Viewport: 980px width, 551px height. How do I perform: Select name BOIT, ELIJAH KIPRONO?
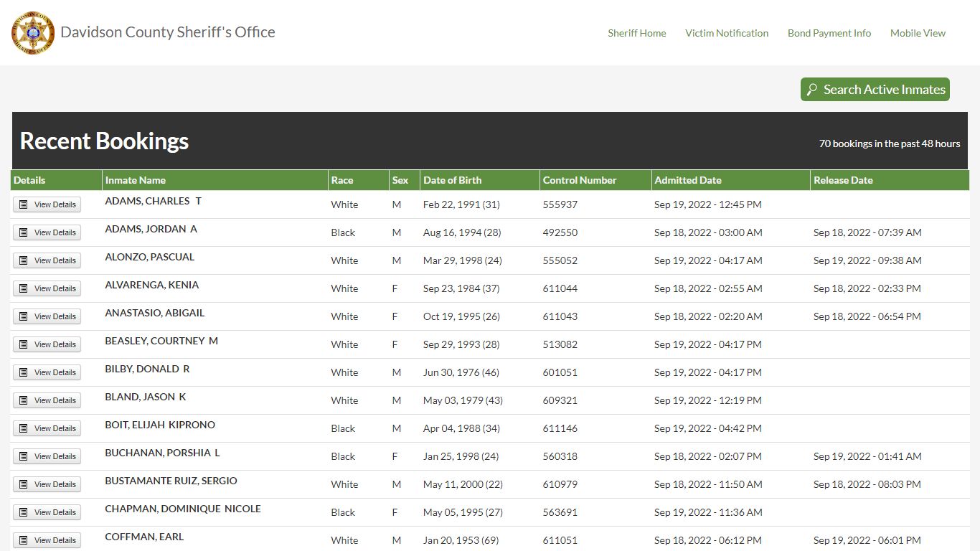tap(160, 425)
